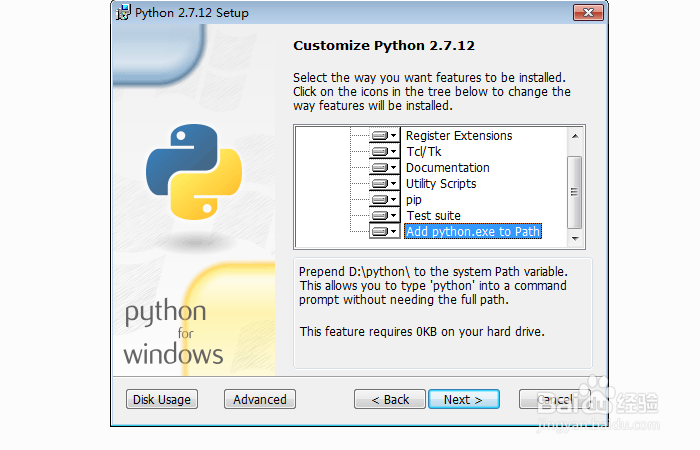Screen dimensions: 700x450
Task: Open install-option dropdown beside Documentation
Action: 384,167
